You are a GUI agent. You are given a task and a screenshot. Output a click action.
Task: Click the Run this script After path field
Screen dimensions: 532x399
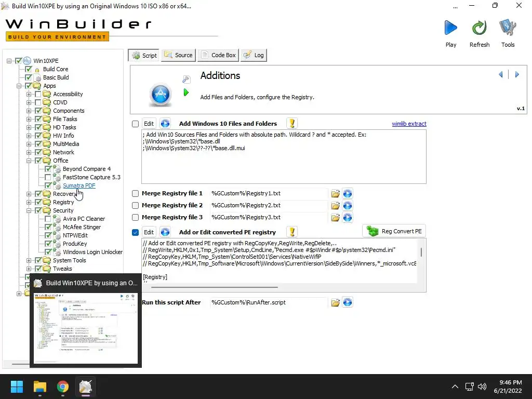pos(269,302)
